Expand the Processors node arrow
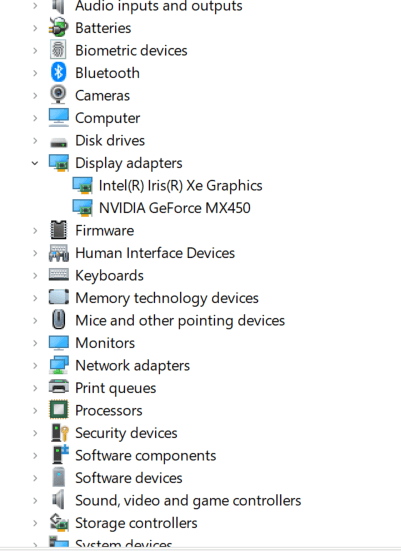 pyautogui.click(x=35, y=410)
